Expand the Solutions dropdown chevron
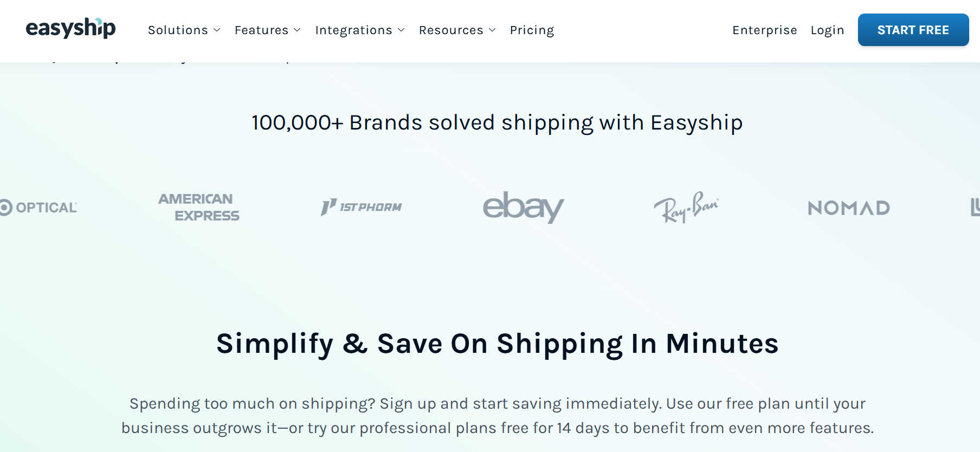The image size is (980, 452). [217, 30]
